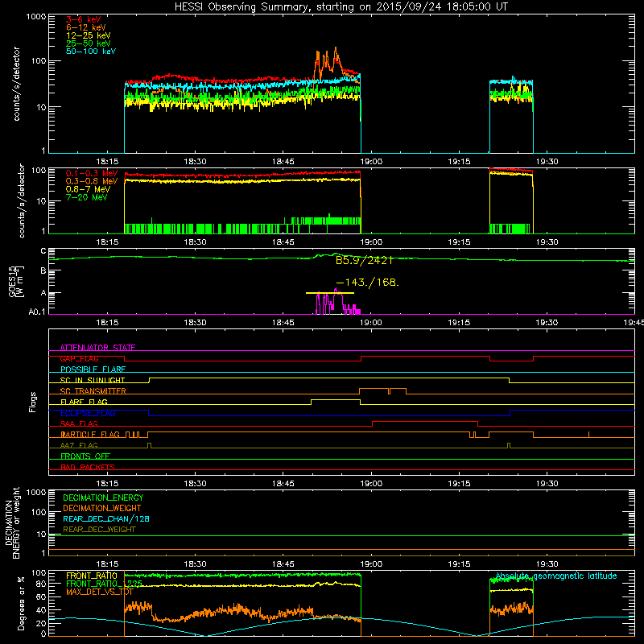Click the 19:00 tick label under Flags panel
This screenshot has width=644, height=644.
tap(371, 484)
